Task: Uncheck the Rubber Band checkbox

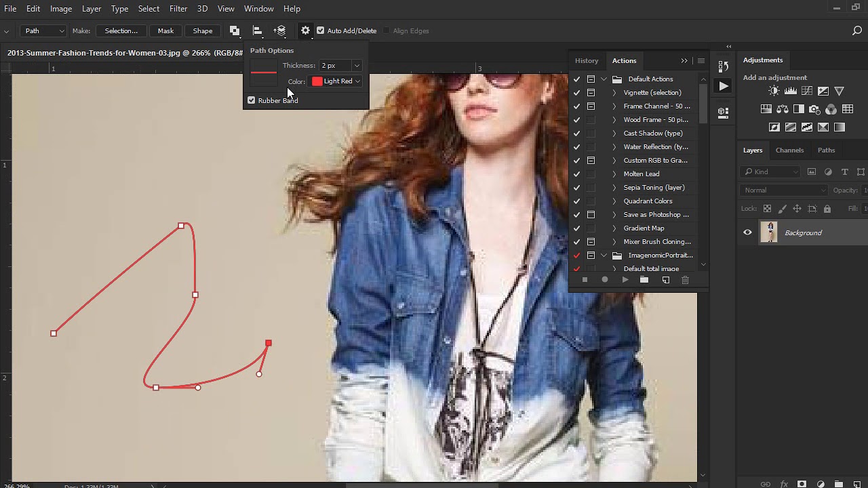Action: click(x=252, y=100)
